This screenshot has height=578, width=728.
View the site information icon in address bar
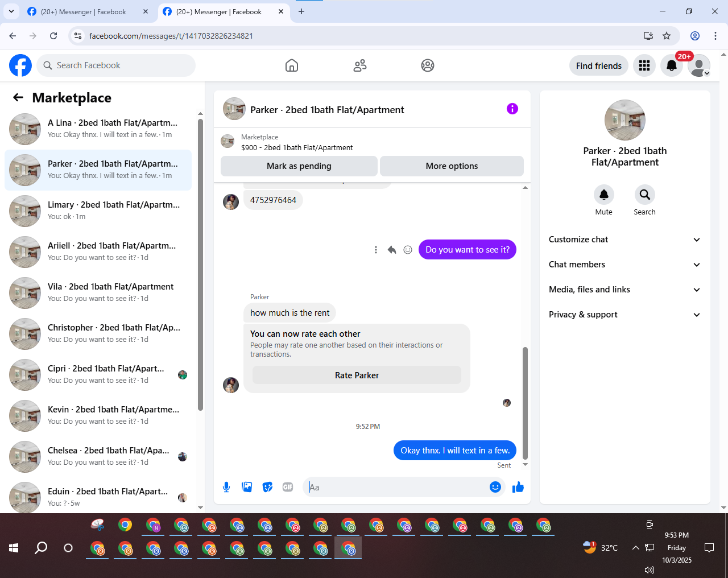pyautogui.click(x=78, y=36)
